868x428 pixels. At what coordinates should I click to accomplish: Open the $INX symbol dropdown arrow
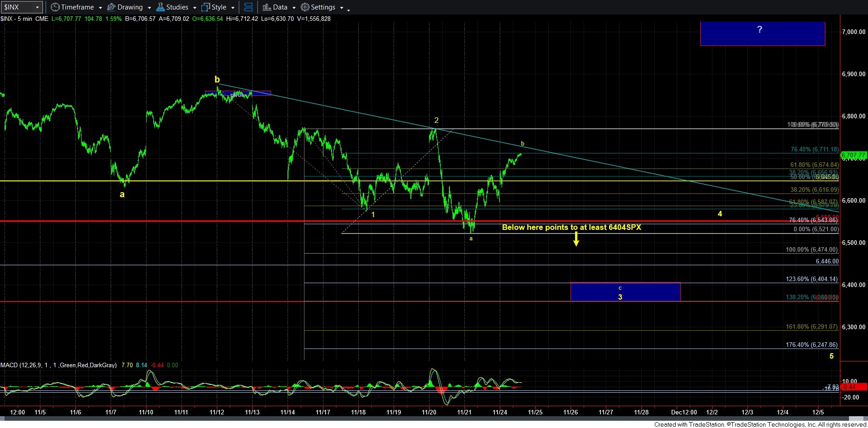pos(37,8)
